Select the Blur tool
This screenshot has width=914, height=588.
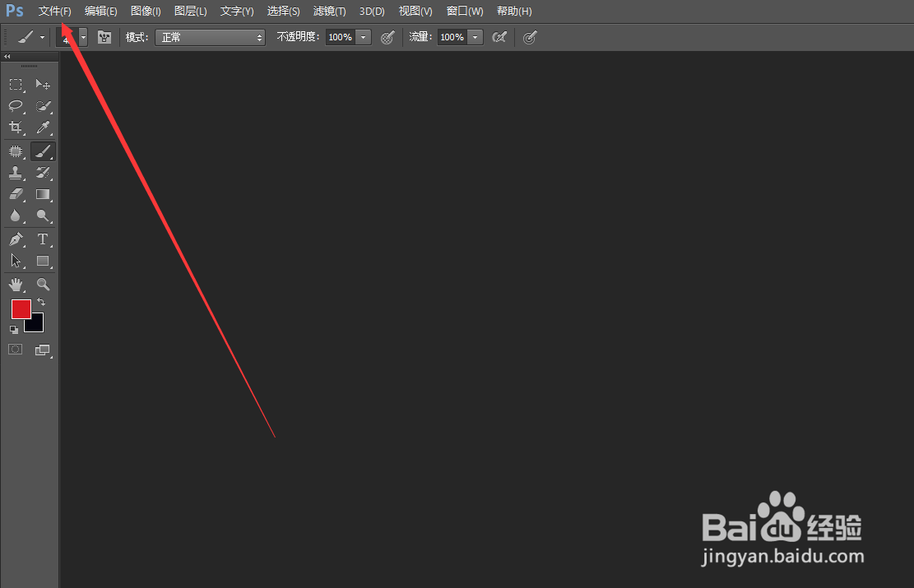[x=16, y=215]
